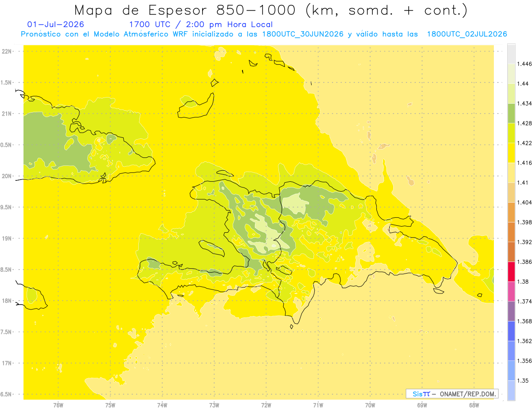Click the longitude label '73W'
The height and width of the screenshot is (411, 532).
tap(214, 405)
